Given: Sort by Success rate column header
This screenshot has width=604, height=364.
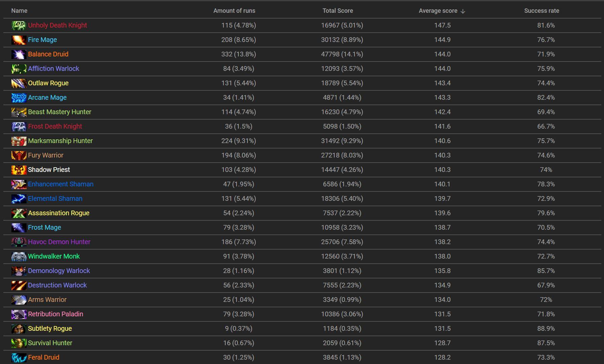Looking at the screenshot, I should (x=542, y=11).
